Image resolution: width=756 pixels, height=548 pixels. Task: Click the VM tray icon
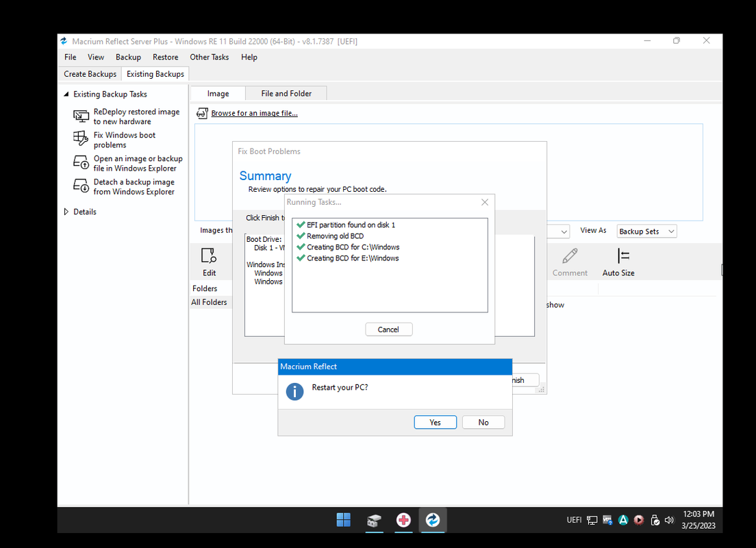tap(607, 520)
